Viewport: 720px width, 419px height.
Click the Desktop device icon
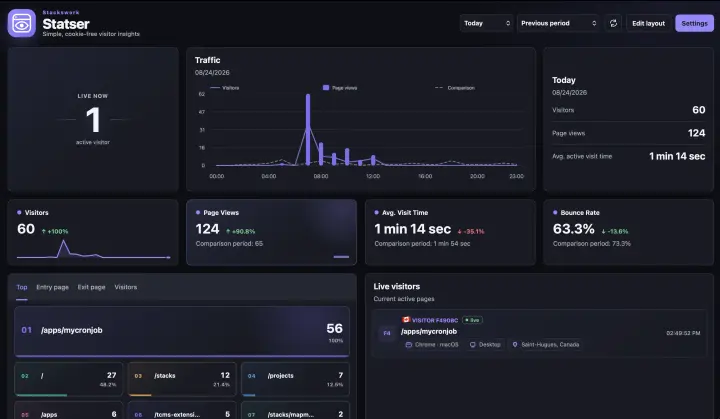[472, 345]
